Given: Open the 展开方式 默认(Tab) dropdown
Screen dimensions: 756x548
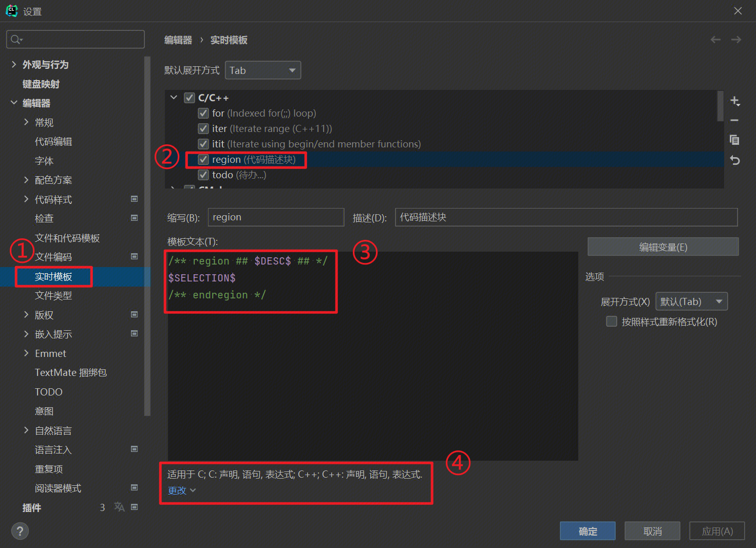Looking at the screenshot, I should [691, 301].
